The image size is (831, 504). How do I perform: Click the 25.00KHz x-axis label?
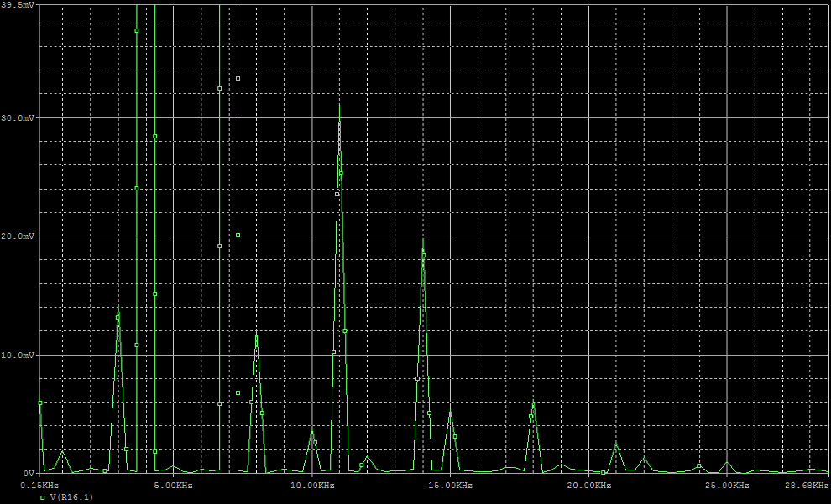727,485
